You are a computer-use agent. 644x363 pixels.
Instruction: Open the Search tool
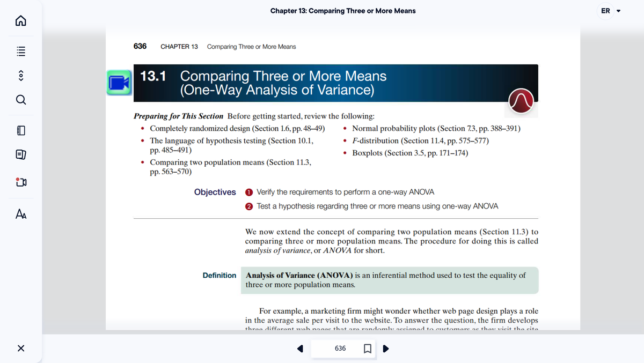pyautogui.click(x=20, y=100)
